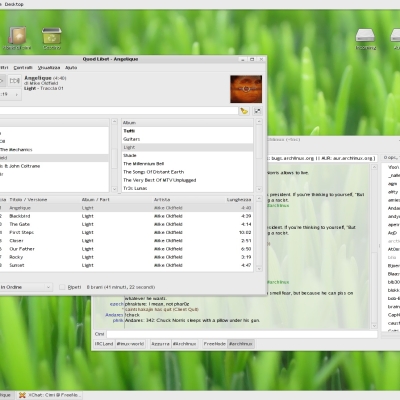400x400 pixels.
Task: Switch to the #archlinux FreeNode tab in XChat
Action: [x=241, y=344]
